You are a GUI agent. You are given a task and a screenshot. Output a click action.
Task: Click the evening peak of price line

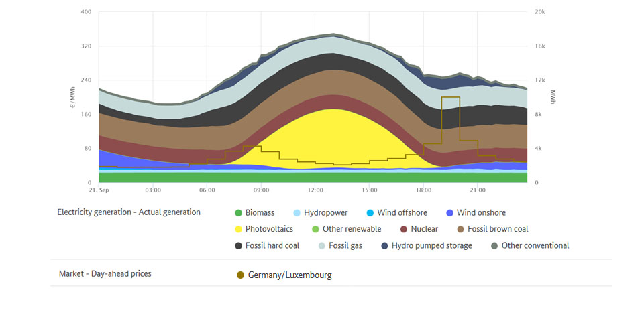point(450,98)
